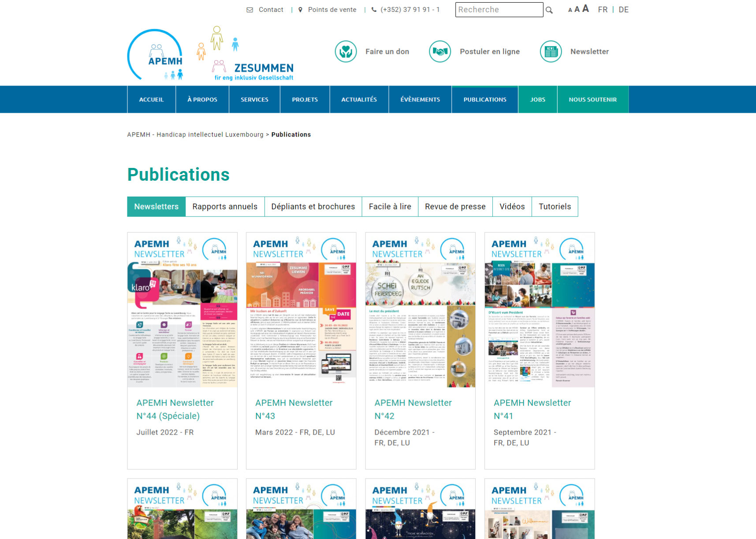Screen dimensions: 756x539
Task: Select the smallest font size A
Action: (x=570, y=10)
